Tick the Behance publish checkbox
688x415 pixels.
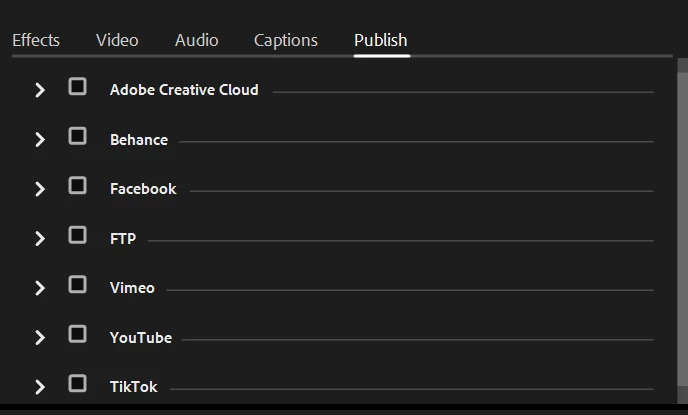coord(77,136)
